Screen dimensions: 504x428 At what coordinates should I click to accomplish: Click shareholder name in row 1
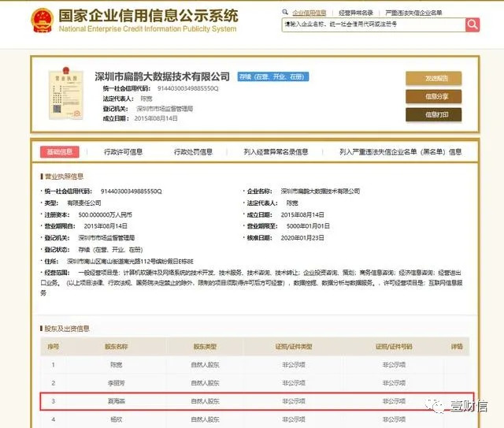coord(116,365)
